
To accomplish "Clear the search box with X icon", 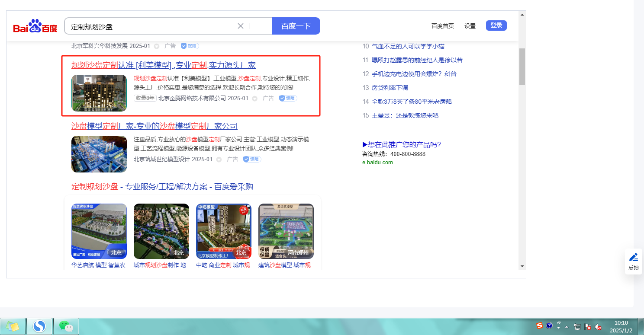I will 241,26.
